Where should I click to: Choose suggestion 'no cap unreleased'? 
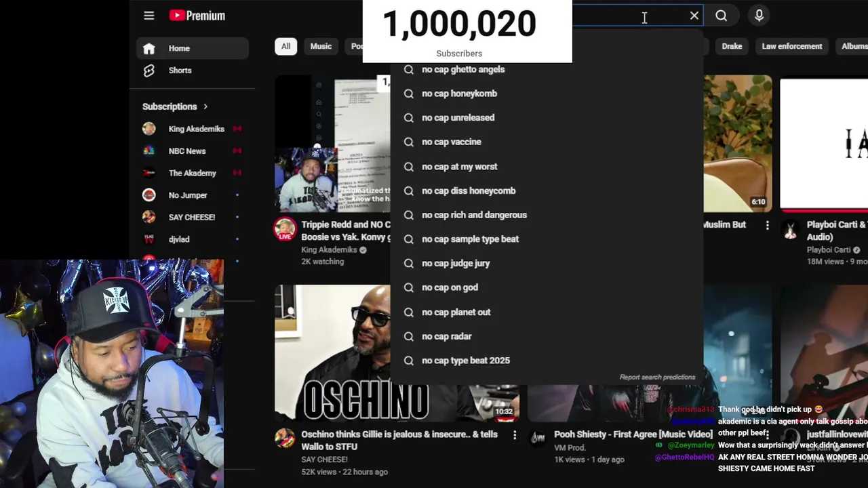547,118
